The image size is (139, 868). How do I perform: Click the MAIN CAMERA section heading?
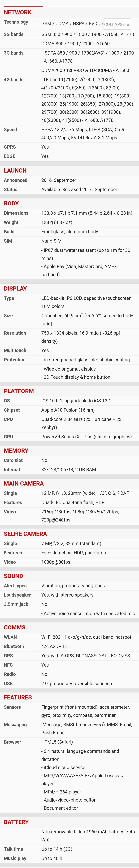tap(24, 484)
